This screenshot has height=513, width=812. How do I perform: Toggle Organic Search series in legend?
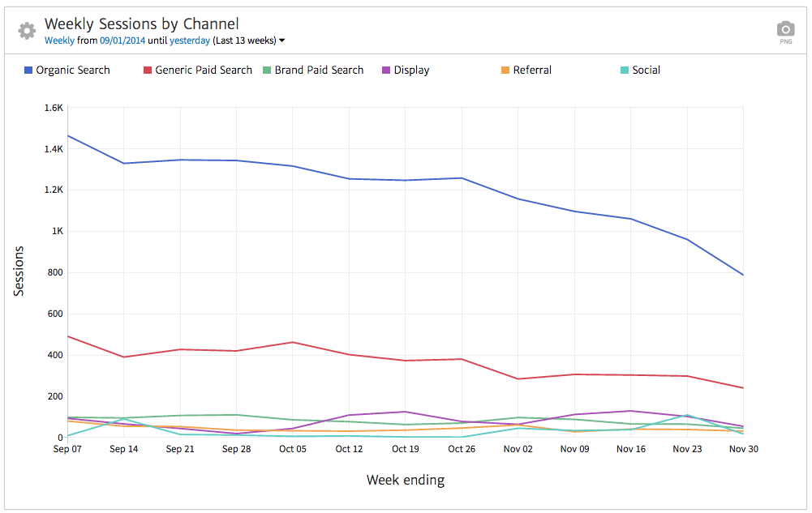click(x=72, y=71)
